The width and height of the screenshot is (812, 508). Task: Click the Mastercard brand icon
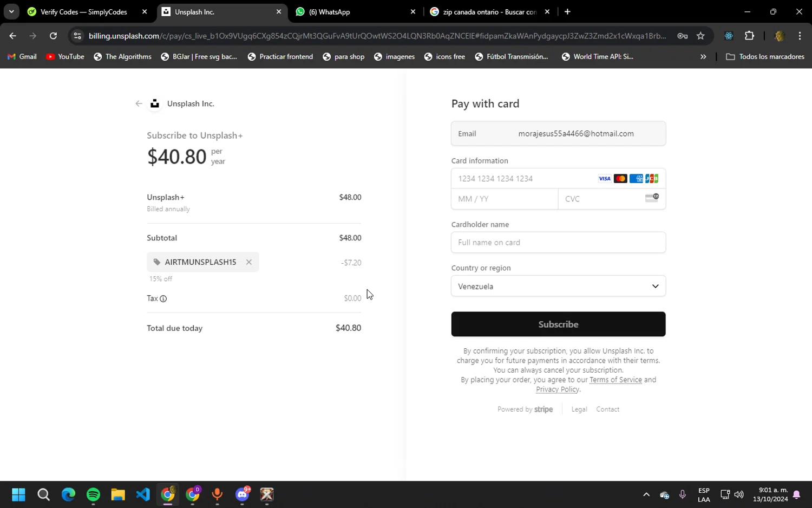tap(620, 179)
